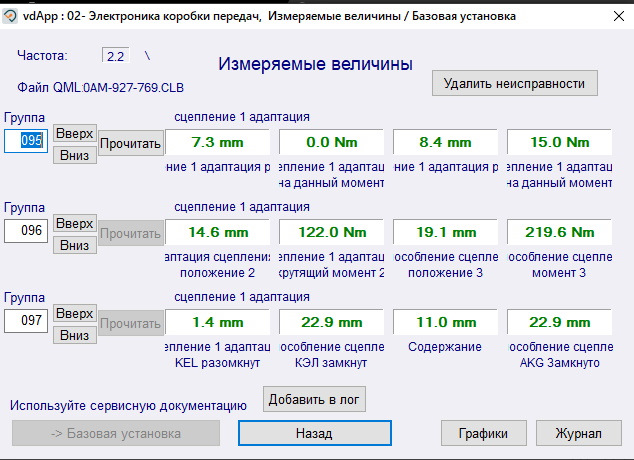Select the group 097 input field
The width and height of the screenshot is (634, 460).
[x=26, y=321]
